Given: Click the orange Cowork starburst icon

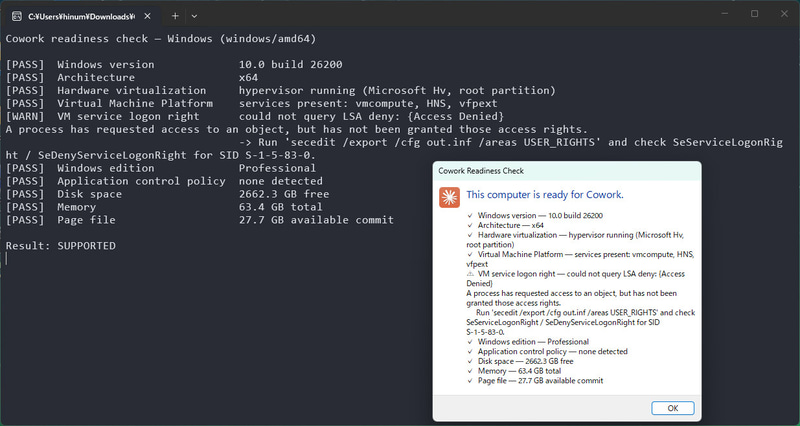Looking at the screenshot, I should pyautogui.click(x=449, y=197).
